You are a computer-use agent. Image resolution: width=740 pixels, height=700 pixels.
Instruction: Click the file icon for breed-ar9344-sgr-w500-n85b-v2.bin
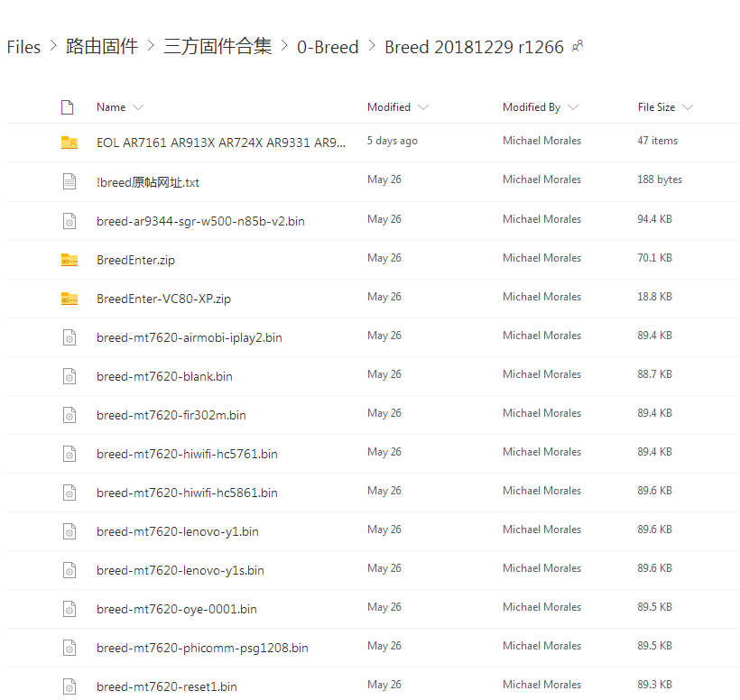[x=69, y=221]
